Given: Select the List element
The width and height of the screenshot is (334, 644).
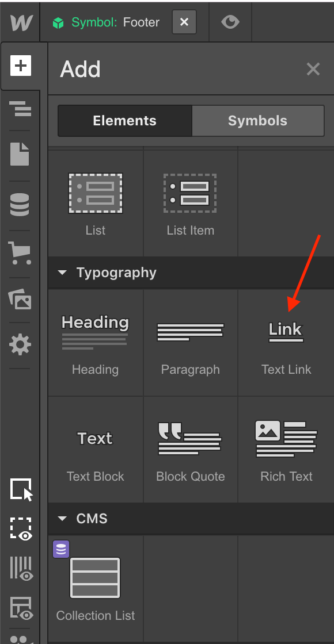Looking at the screenshot, I should click(96, 204).
